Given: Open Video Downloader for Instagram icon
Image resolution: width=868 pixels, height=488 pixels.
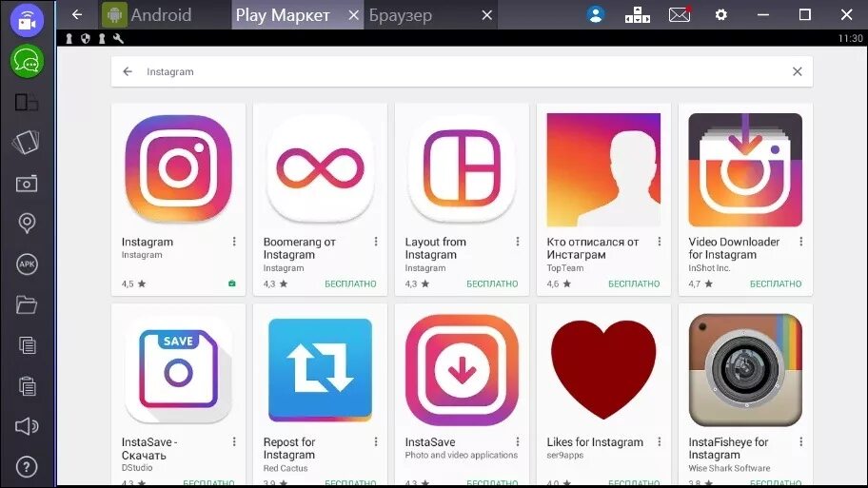Looking at the screenshot, I should pos(745,170).
